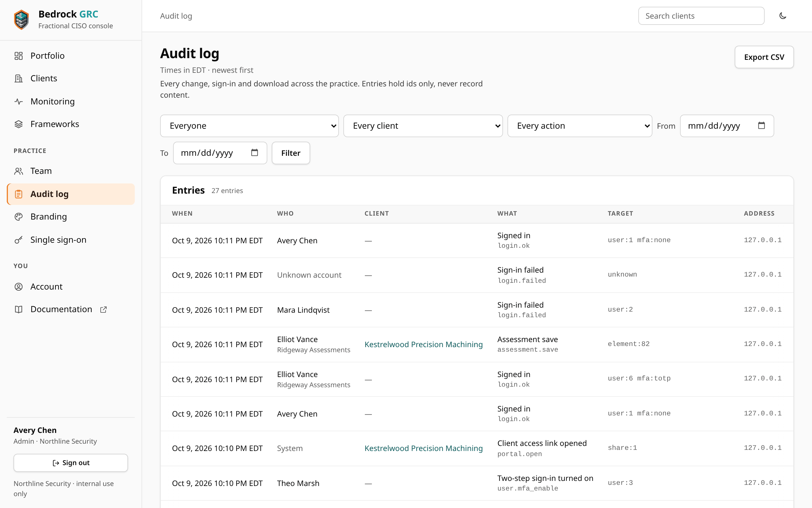Navigate to the Team page
The image size is (812, 508).
click(71, 171)
